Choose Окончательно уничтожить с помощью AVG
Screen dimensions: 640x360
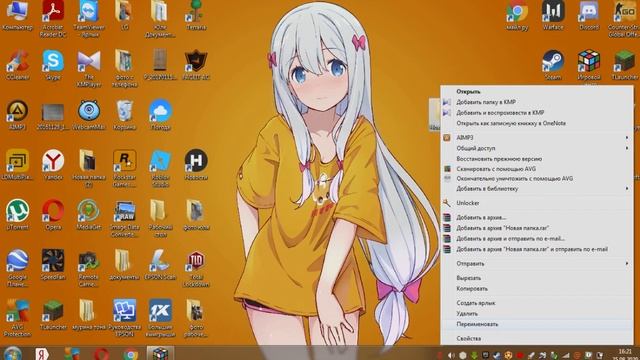(x=537, y=178)
